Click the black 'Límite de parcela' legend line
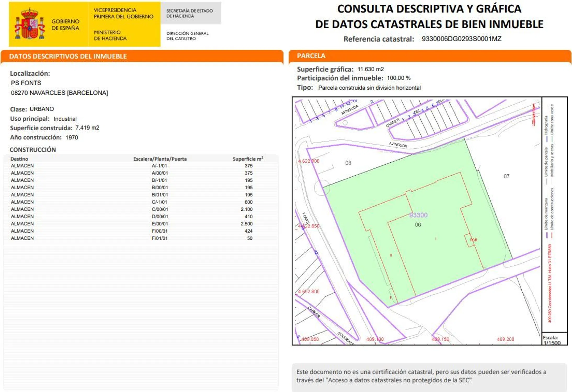The width and height of the screenshot is (572, 392). (x=547, y=182)
